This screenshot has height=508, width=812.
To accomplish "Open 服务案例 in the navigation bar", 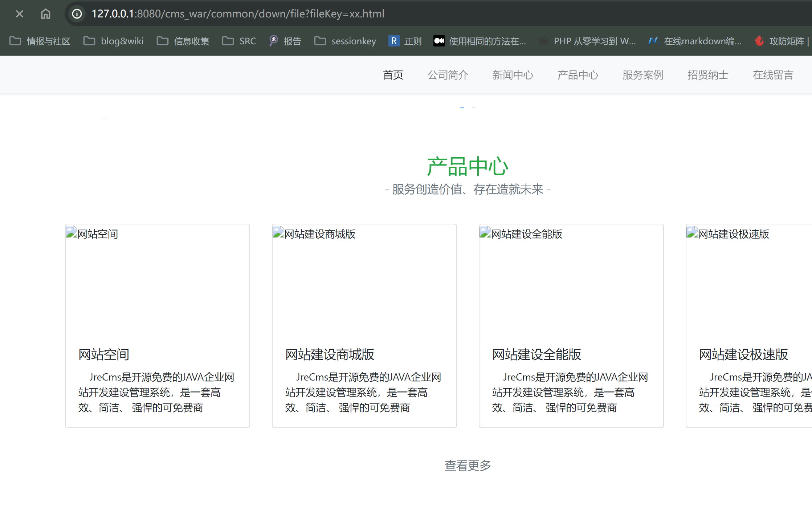I will (643, 75).
